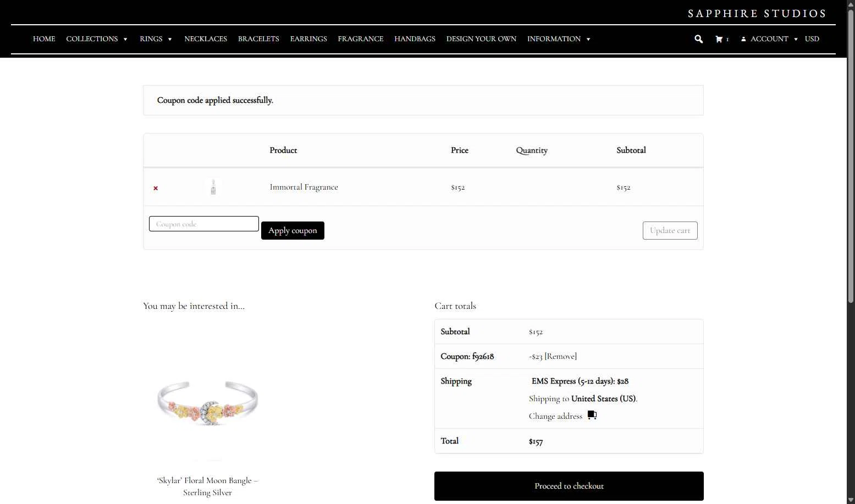Screen dimensions: 855x504
Task: Open 'Skylar' Floral Moon Bangle title link
Action: 207,486
